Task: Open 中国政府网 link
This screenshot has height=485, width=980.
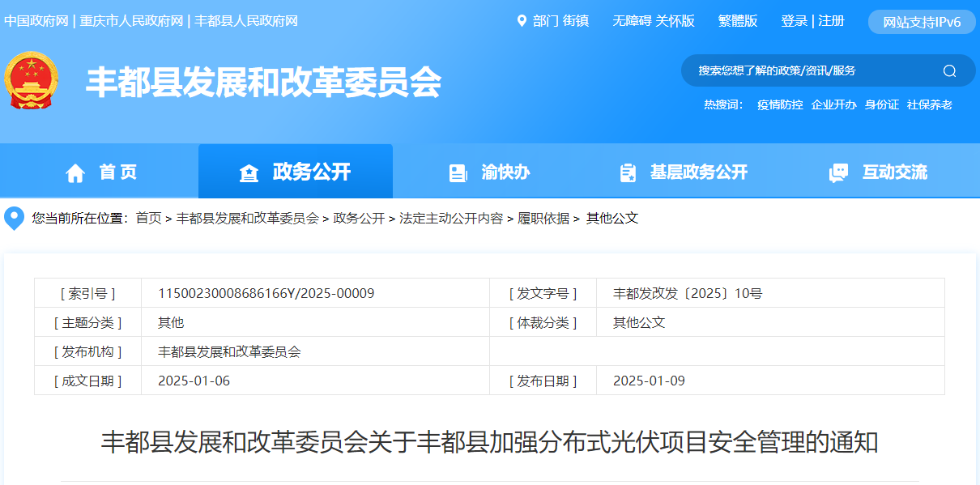Action: coord(36,21)
